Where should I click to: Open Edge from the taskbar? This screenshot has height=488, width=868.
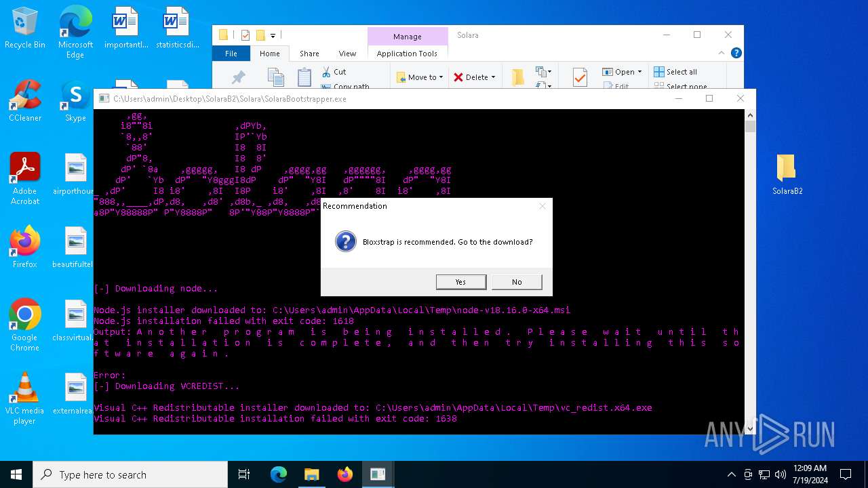pos(279,474)
